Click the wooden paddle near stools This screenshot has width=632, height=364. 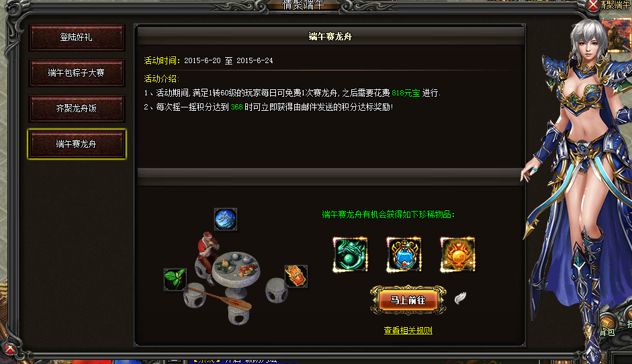click(220, 298)
